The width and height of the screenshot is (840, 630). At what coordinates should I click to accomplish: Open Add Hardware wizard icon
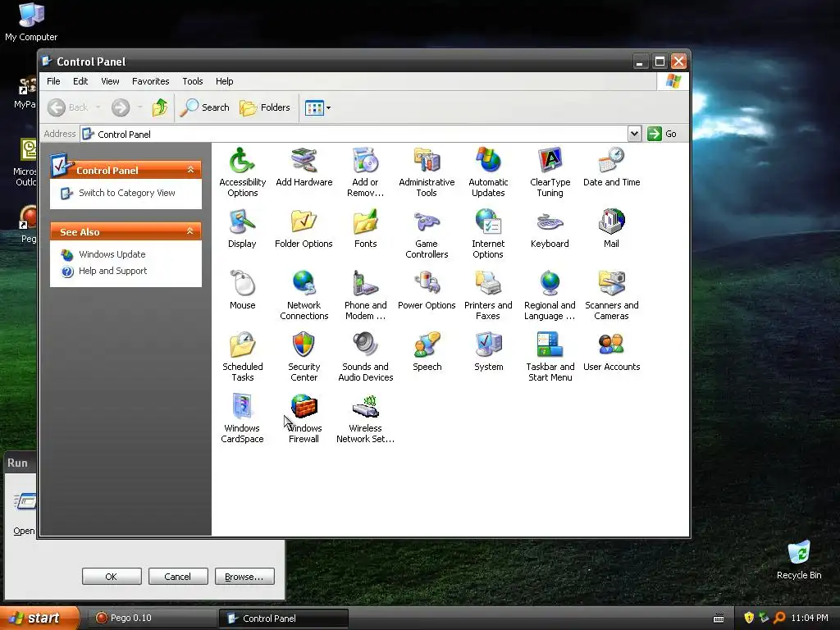(304, 161)
